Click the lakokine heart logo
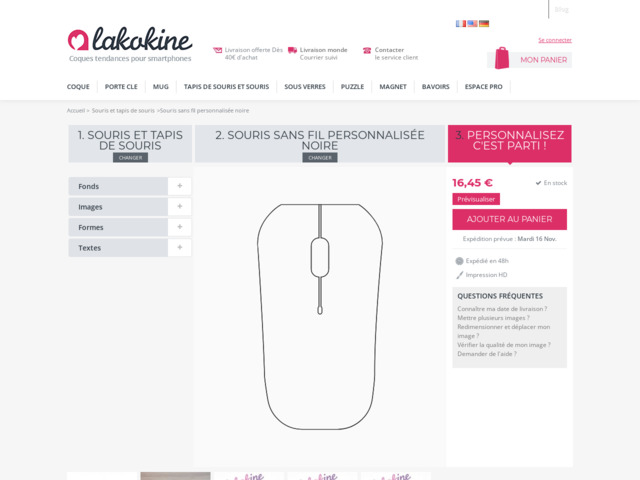The width and height of the screenshot is (640, 480). 78,40
